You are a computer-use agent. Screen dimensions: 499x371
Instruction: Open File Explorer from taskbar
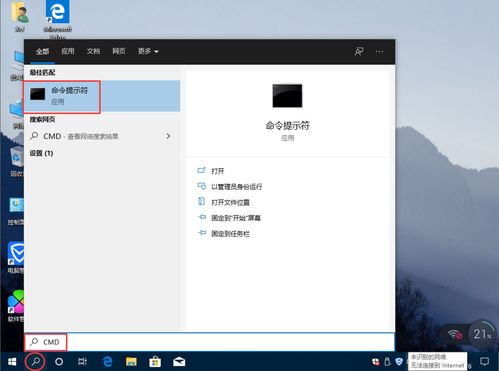(x=131, y=362)
